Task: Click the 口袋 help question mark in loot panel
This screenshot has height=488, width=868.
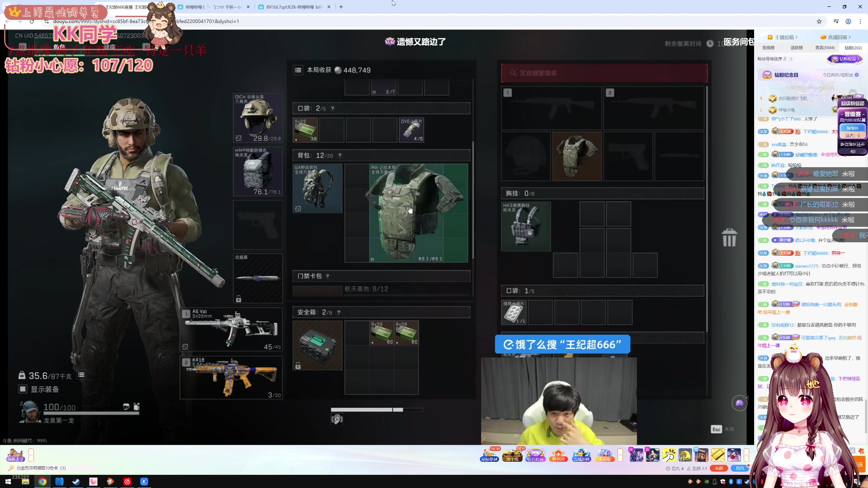Action: click(x=333, y=108)
